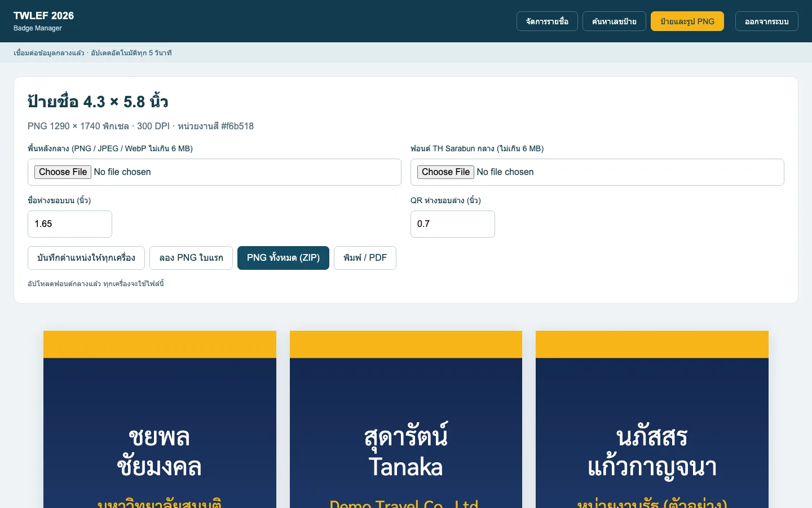Choose File for พื้นหลังกลาง background
812x508 pixels.
click(x=63, y=172)
